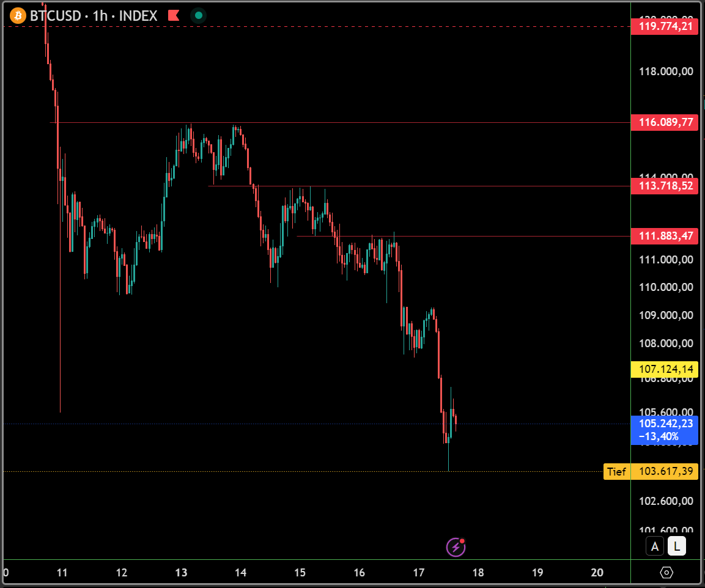This screenshot has height=588, width=705.
Task: Toggle logarithmic scale with the L button
Action: click(x=676, y=546)
